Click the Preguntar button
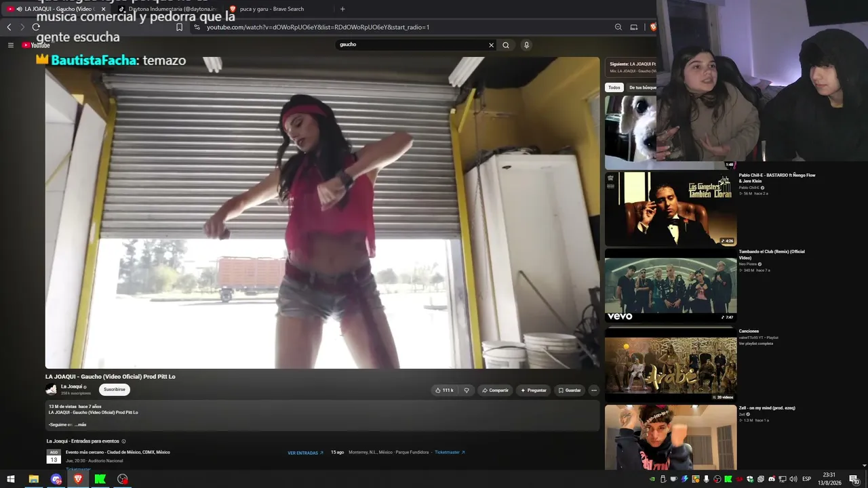This screenshot has width=868, height=488. tap(534, 390)
